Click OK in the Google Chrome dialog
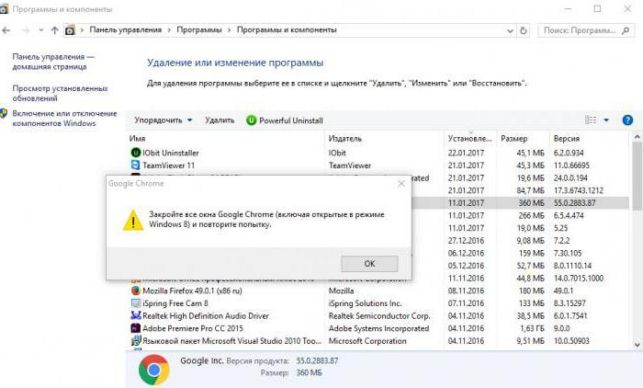Viewport: 643px width, 388px height. (369, 264)
